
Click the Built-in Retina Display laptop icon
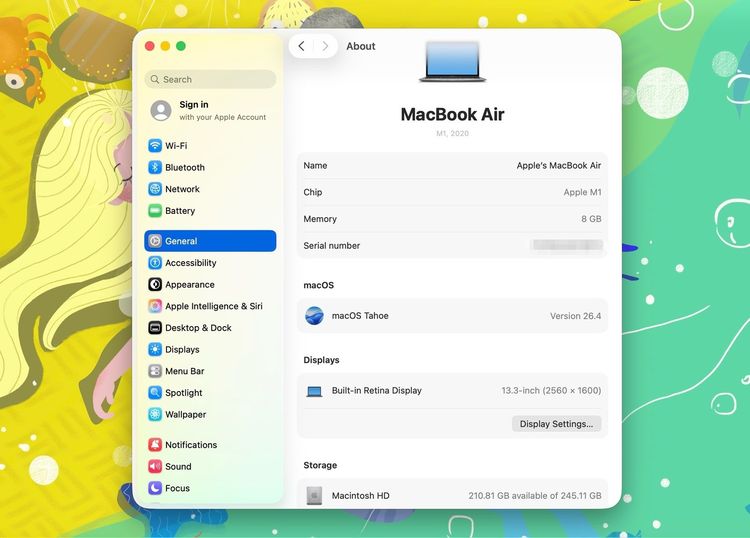tap(314, 391)
